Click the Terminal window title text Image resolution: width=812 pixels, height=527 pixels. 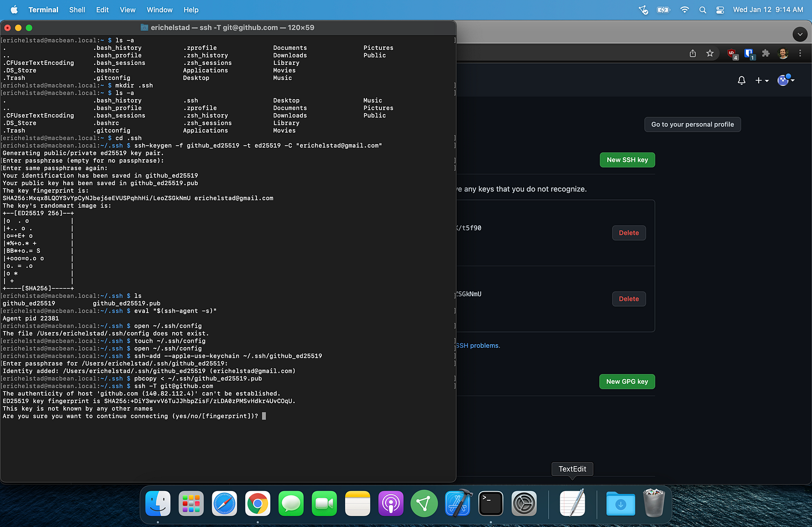[x=232, y=27]
